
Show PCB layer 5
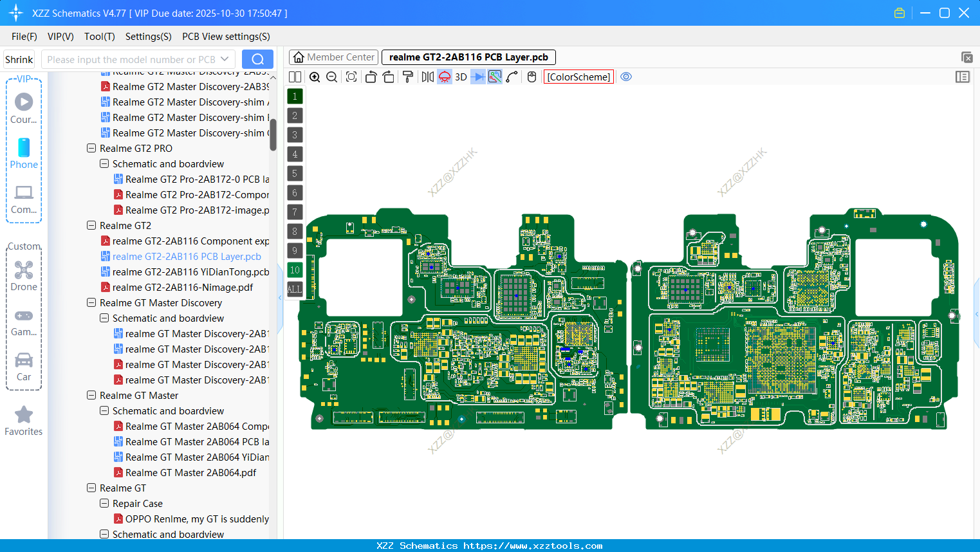295,174
